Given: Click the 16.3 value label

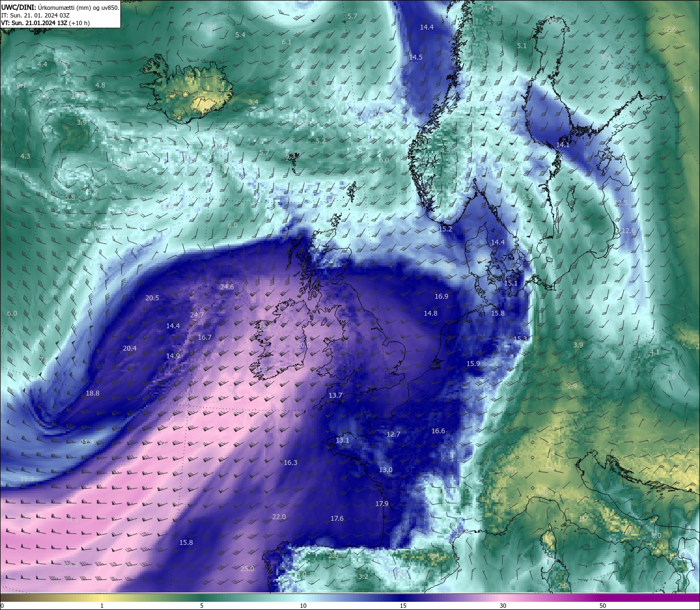Looking at the screenshot, I should click(x=290, y=463).
